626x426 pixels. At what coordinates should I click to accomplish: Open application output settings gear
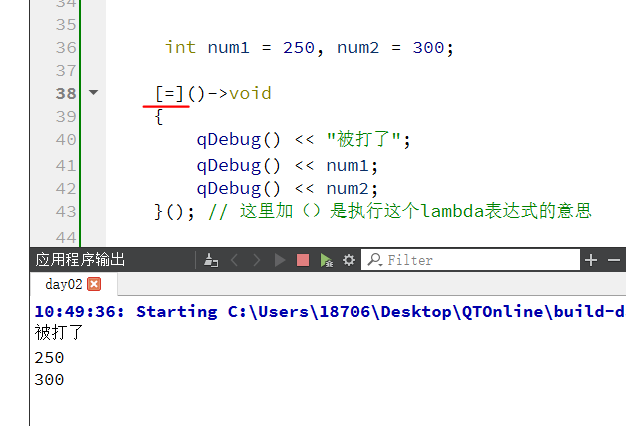[349, 260]
